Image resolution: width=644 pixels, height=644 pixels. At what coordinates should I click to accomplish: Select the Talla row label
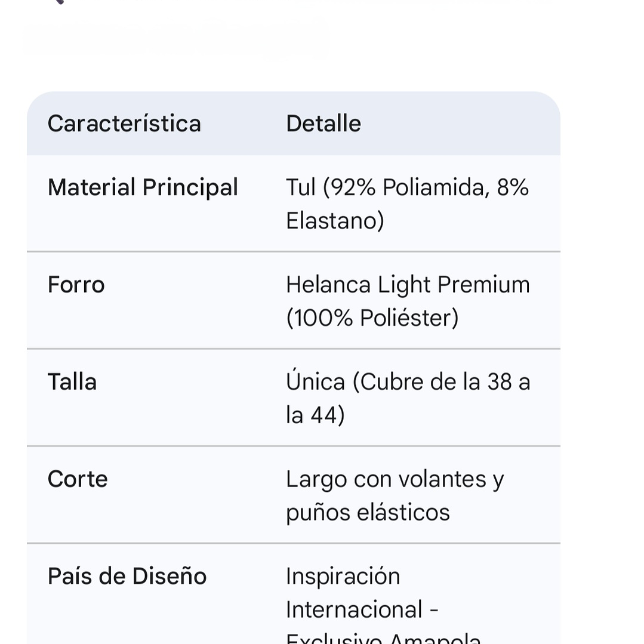click(72, 382)
